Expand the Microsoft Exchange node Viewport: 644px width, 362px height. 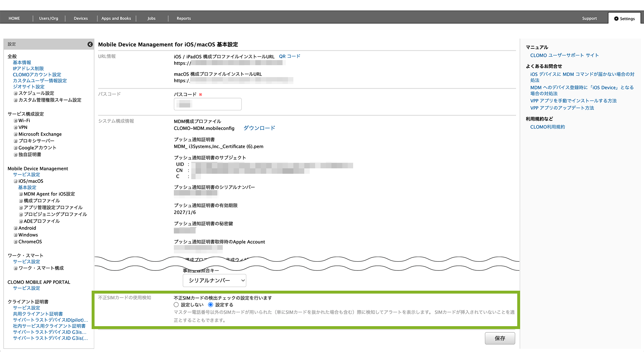(x=16, y=135)
